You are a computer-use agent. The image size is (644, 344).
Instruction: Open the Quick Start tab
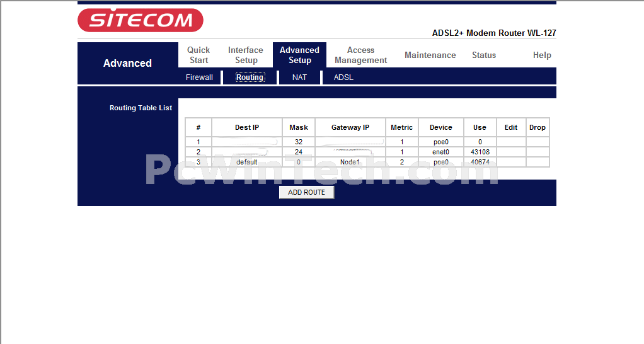[198, 55]
